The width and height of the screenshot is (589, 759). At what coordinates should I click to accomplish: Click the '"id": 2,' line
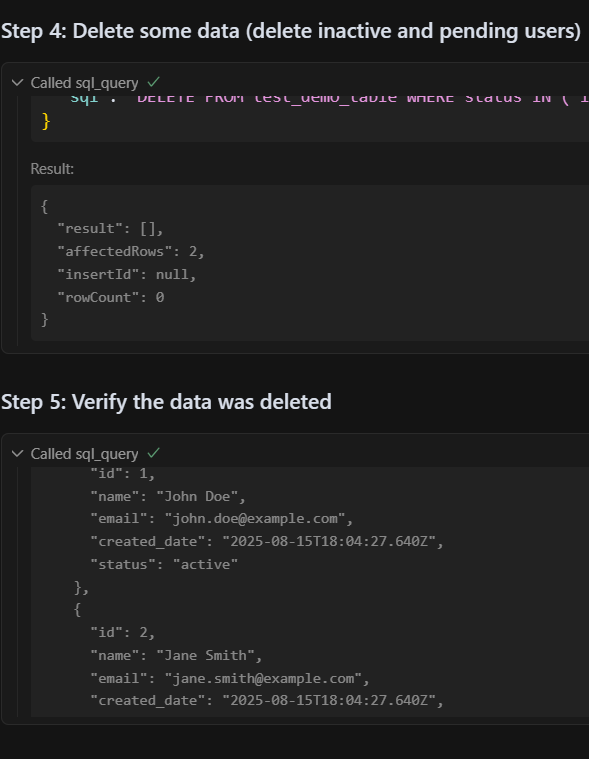122,633
